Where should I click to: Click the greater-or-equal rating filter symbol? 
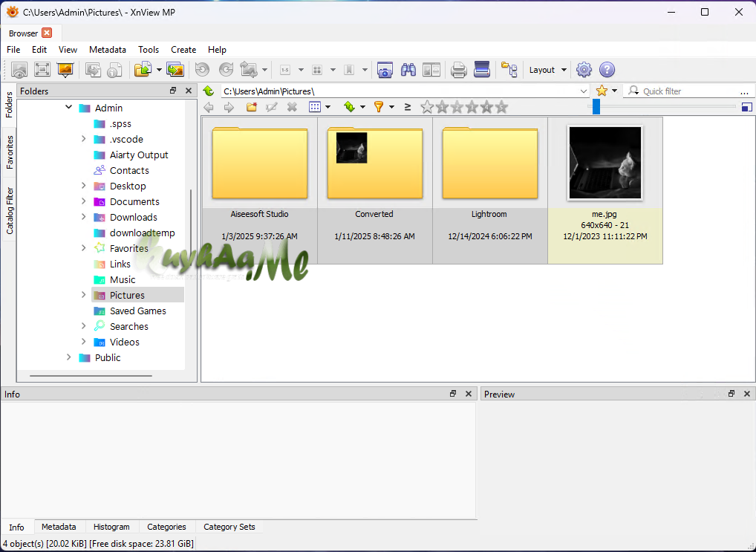point(408,107)
